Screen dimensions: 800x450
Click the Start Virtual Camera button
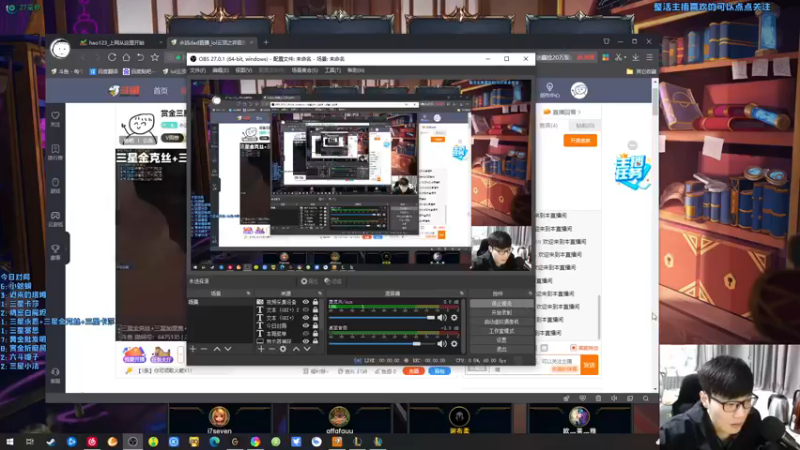[501, 322]
